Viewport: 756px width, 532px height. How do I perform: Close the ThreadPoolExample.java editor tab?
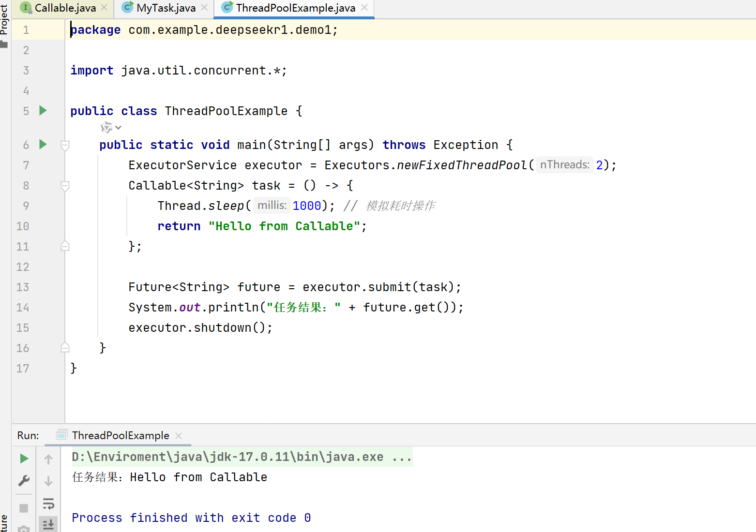pos(364,8)
